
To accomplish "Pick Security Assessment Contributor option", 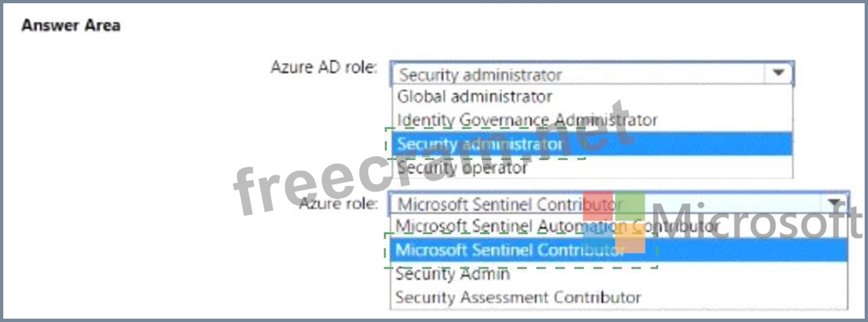I will click(517, 297).
